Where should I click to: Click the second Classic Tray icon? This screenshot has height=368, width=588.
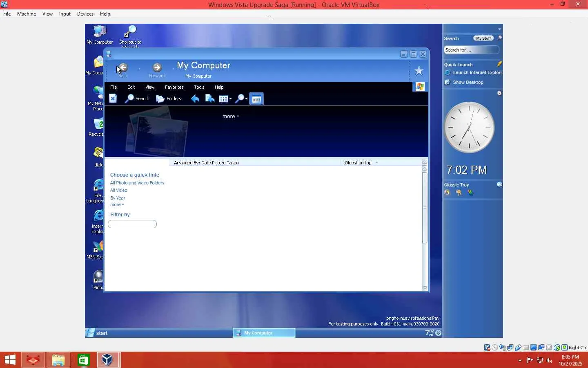(459, 193)
